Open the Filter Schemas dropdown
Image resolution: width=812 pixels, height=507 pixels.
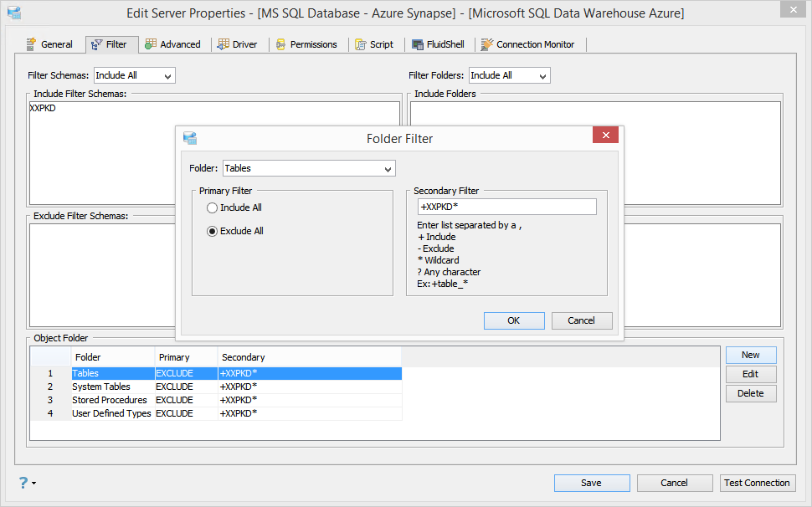click(135, 75)
